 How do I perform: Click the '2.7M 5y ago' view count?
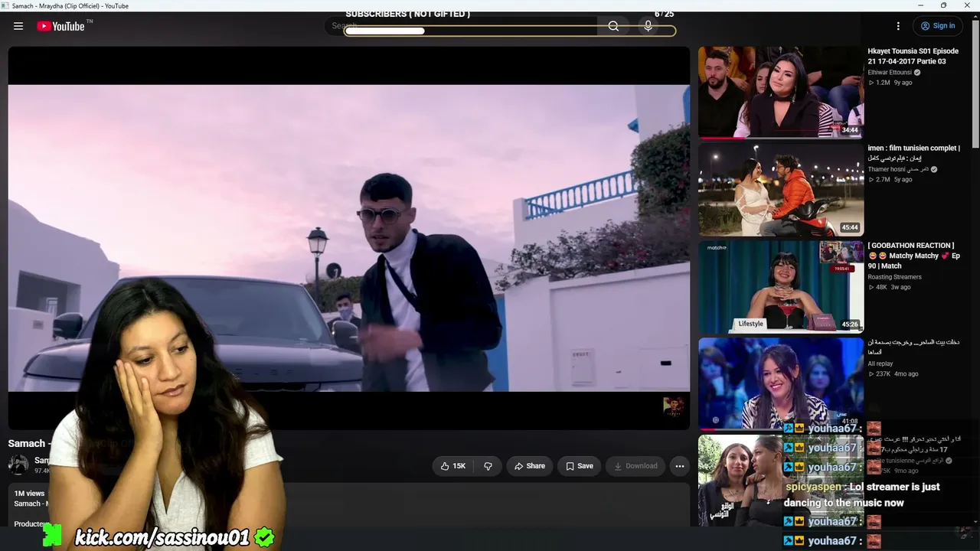[x=890, y=180]
